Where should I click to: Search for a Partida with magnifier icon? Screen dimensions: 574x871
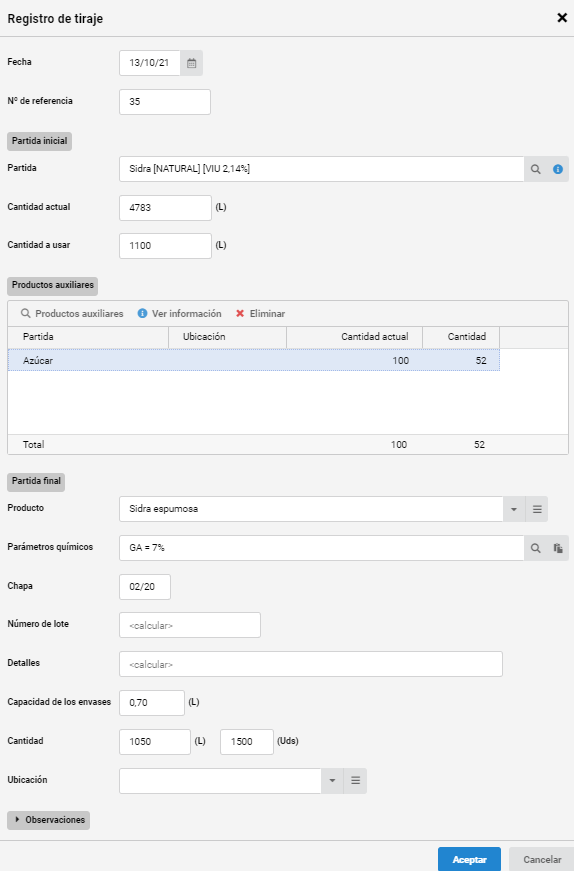pyautogui.click(x=535, y=169)
